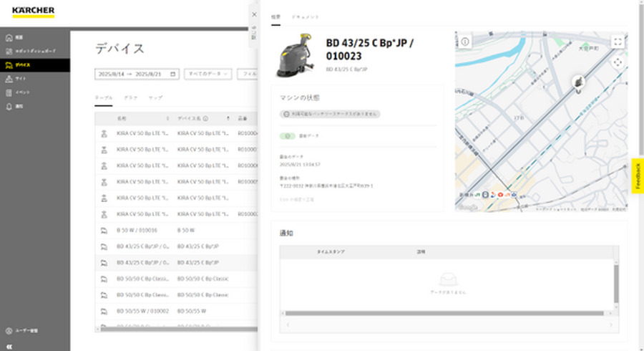Click the machine marker on map
This screenshot has height=351, width=644.
pyautogui.click(x=577, y=82)
